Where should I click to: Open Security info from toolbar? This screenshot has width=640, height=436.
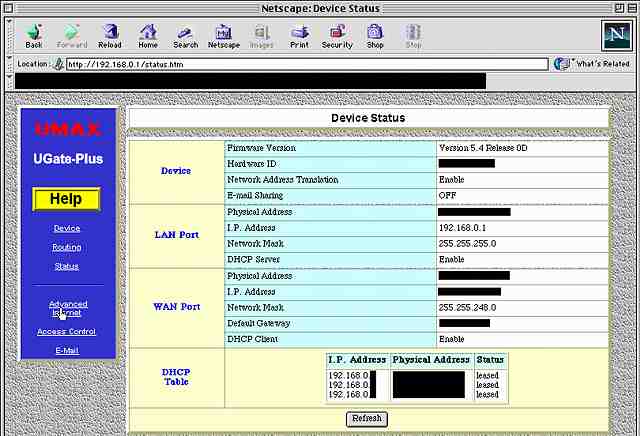tap(337, 36)
